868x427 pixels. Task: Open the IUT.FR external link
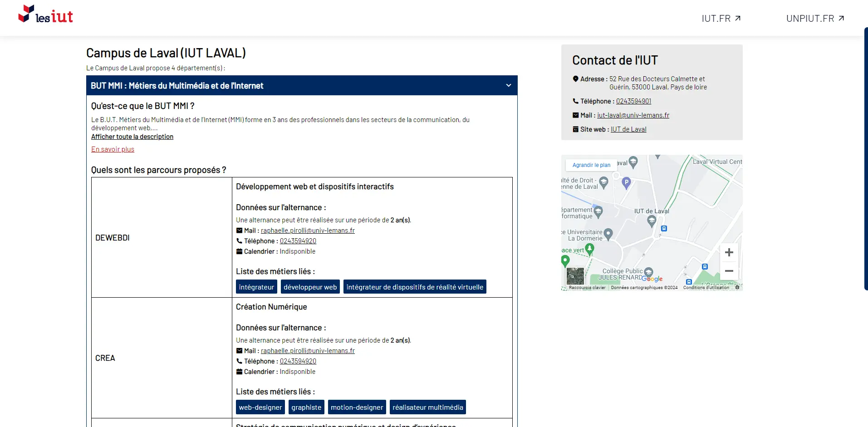721,19
